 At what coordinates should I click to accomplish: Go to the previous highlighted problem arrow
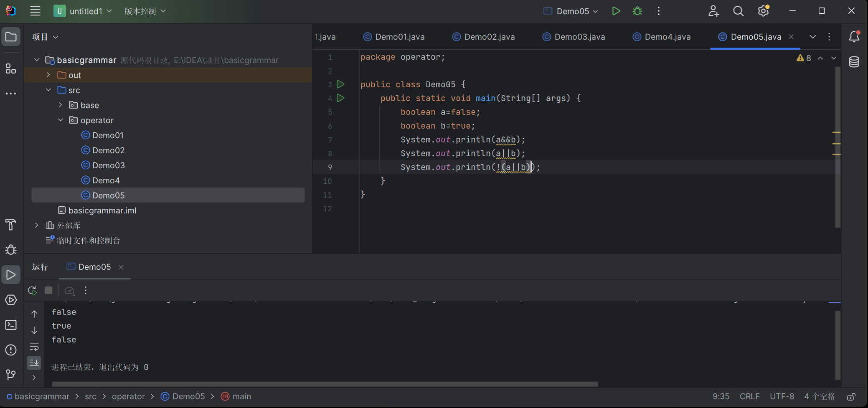pyautogui.click(x=820, y=58)
